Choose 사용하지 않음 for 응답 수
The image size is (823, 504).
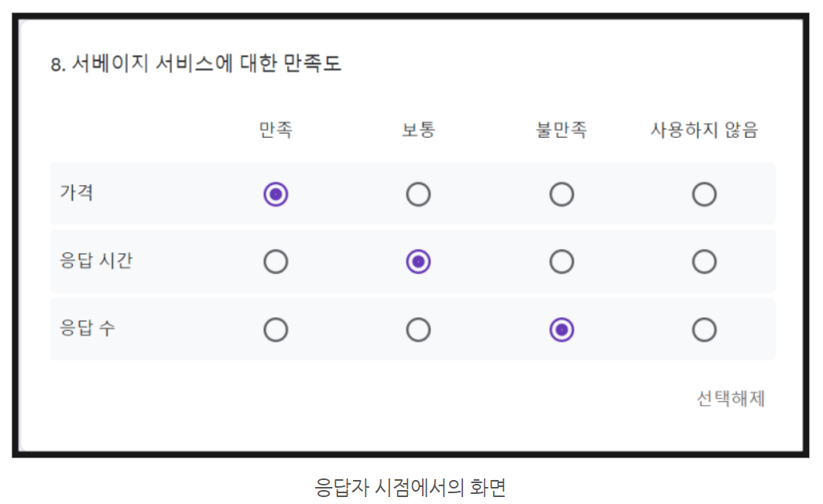coord(705,330)
